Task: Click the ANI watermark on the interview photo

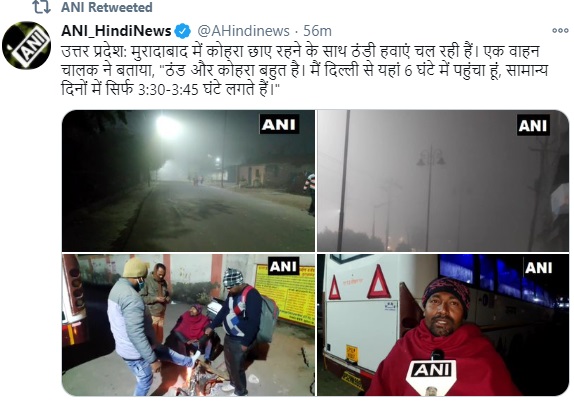Action: point(538,267)
